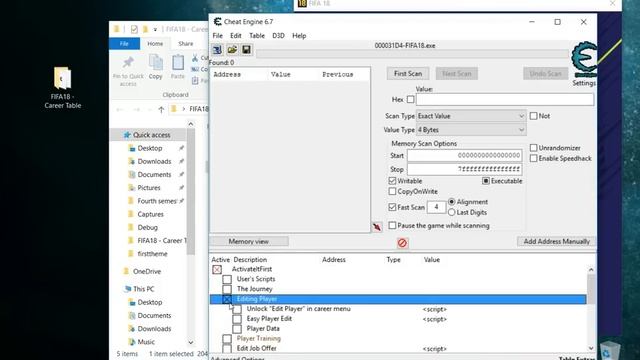Viewport: 640px width, 360px height.
Task: Select This PC in Explorer sidebar
Action: 143,289
